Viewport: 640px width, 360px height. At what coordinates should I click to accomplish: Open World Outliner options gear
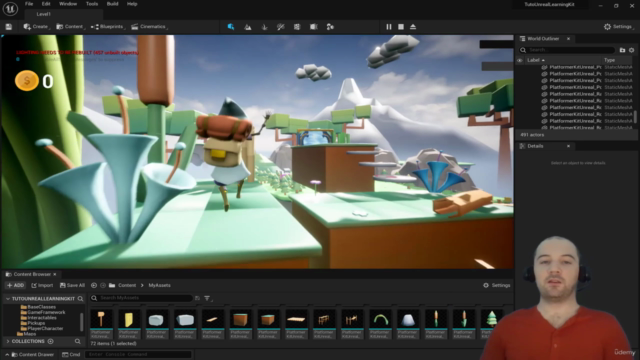(631, 50)
